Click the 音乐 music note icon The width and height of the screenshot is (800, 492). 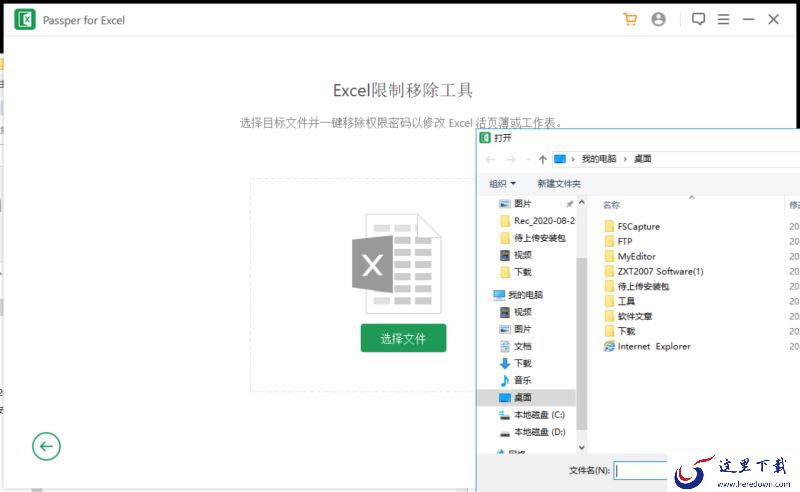coord(505,380)
